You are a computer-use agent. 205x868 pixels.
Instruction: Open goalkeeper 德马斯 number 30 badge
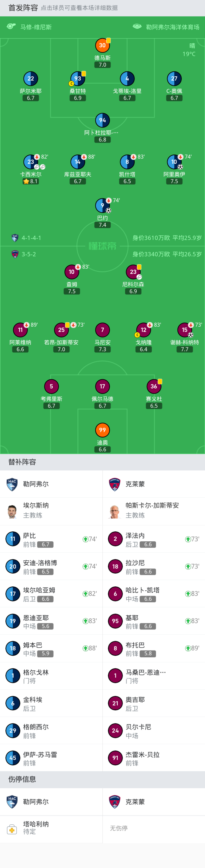pos(102,46)
